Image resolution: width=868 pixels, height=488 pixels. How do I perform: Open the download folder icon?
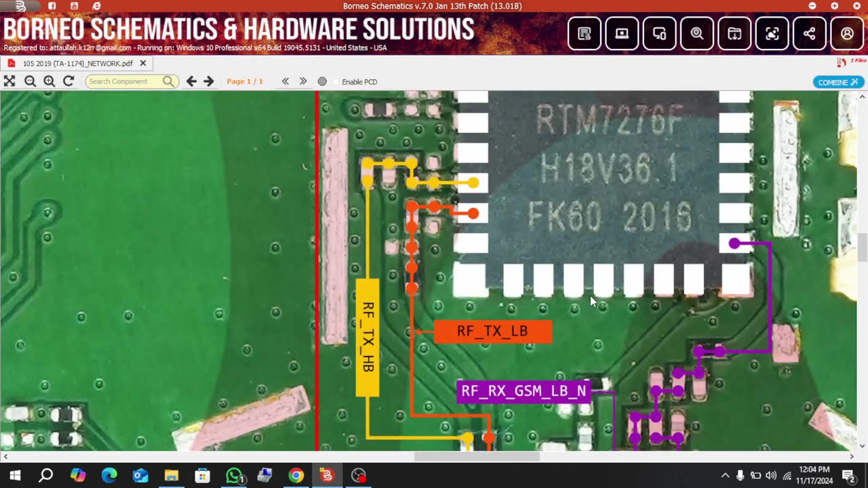pyautogui.click(x=734, y=33)
